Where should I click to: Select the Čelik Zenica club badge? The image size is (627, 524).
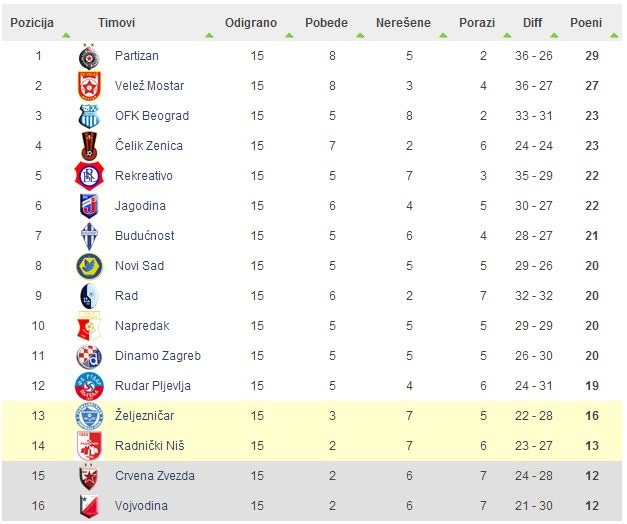(89, 146)
